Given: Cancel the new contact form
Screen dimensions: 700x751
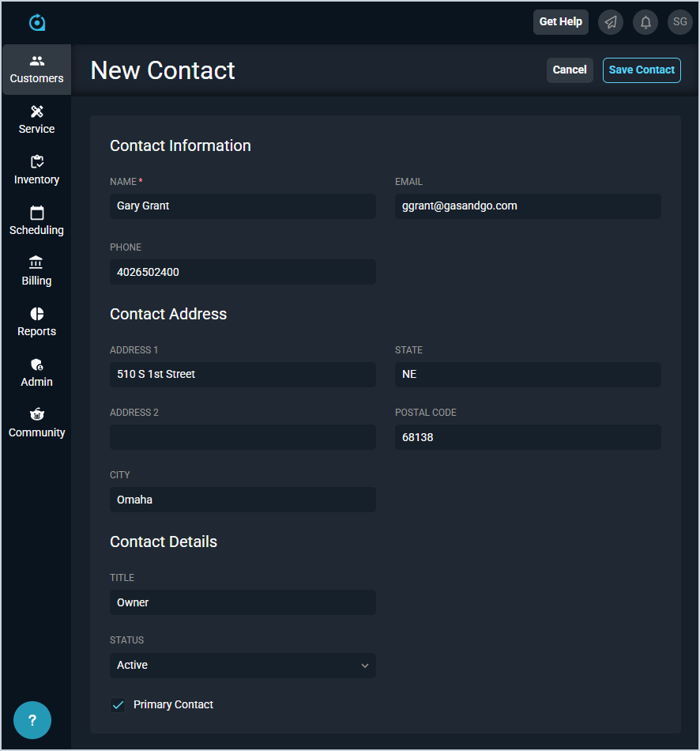Looking at the screenshot, I should [x=570, y=70].
